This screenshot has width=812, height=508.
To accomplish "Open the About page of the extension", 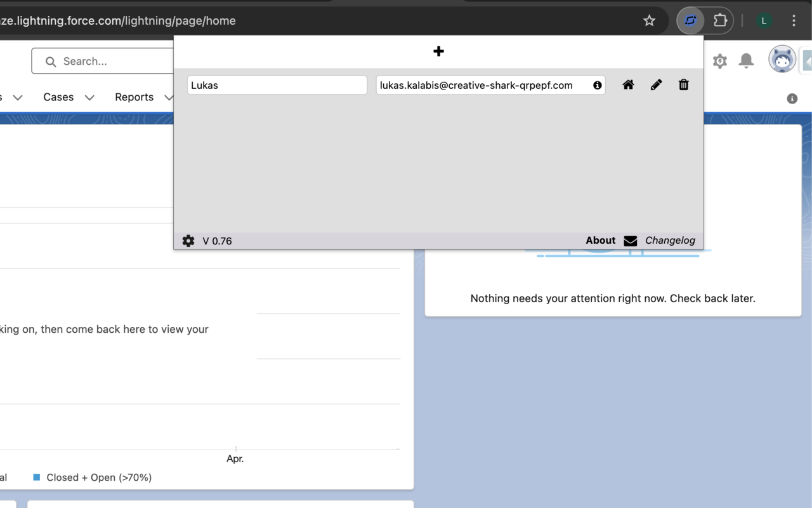I will coord(600,240).
